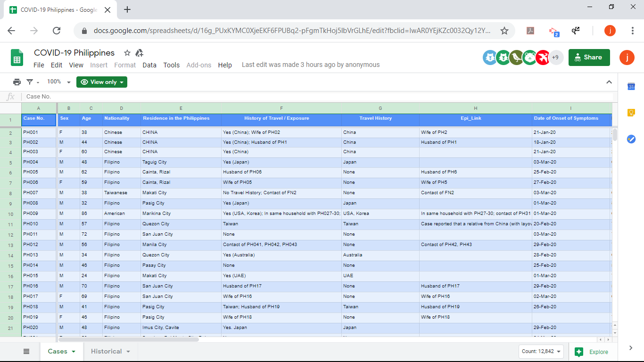Click the Chrome profile avatar j
The width and height of the screenshot is (644, 362).
tap(610, 31)
